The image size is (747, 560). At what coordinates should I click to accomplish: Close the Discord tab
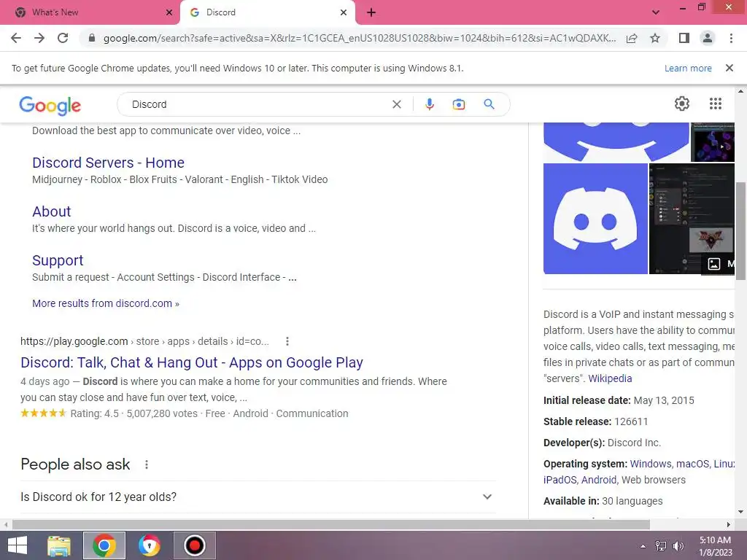click(x=344, y=12)
